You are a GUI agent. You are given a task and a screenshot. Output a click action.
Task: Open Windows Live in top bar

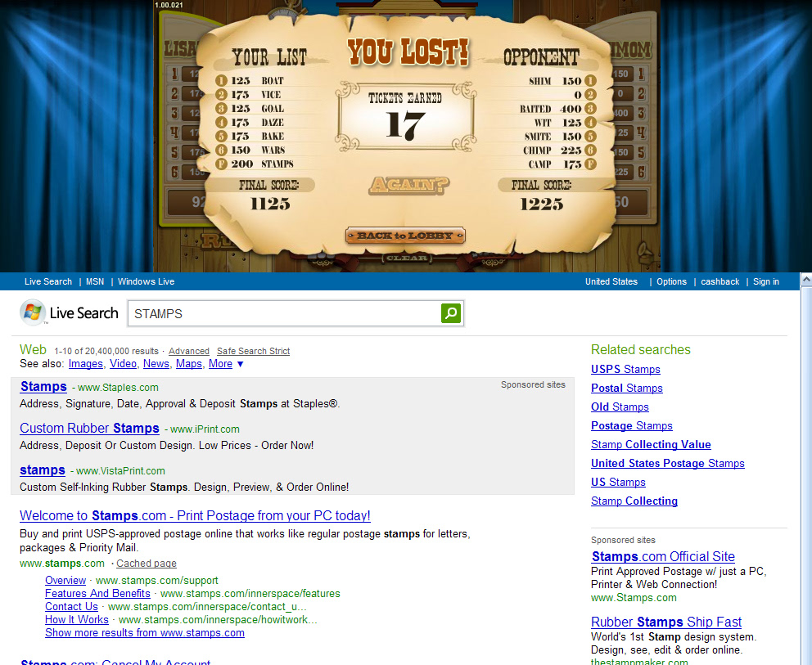[x=146, y=281]
